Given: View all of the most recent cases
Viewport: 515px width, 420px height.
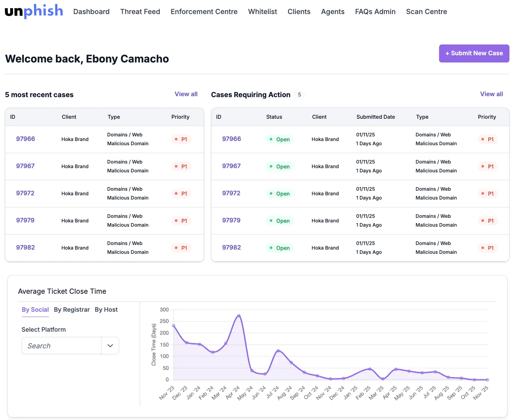Looking at the screenshot, I should 186,94.
